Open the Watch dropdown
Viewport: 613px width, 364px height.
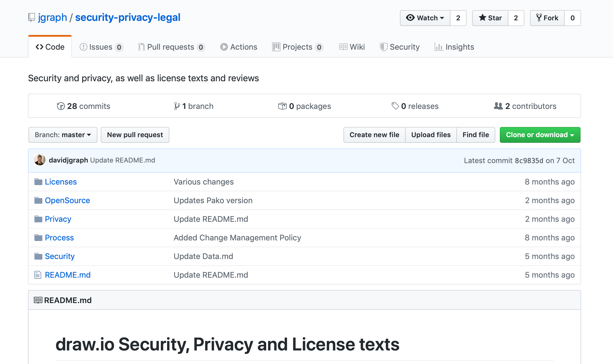click(x=425, y=18)
